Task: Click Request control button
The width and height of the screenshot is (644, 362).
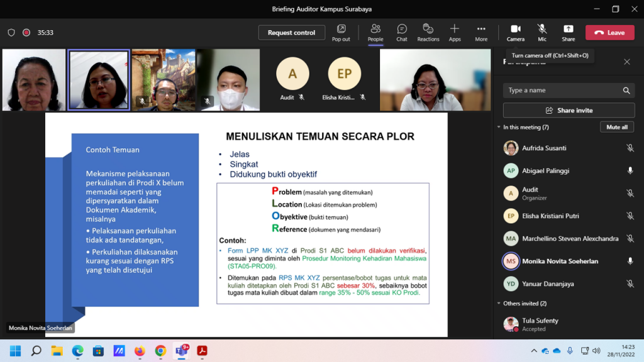Action: pos(291,33)
